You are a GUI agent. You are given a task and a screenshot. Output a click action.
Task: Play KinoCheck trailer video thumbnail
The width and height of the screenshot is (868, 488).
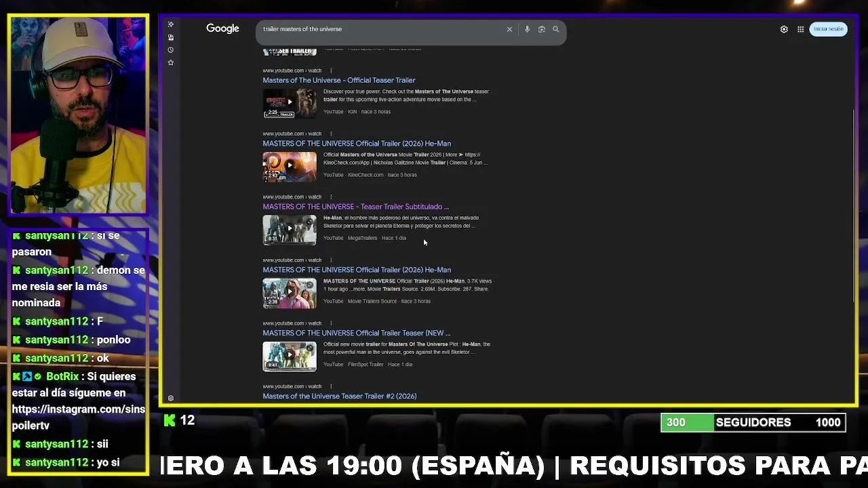pos(290,166)
